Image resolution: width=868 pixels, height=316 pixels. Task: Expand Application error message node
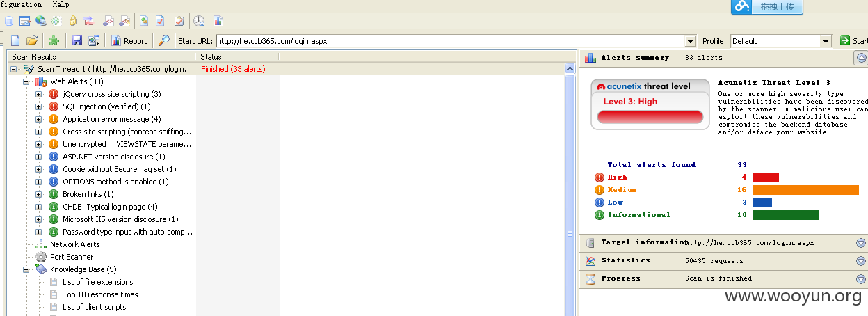click(39, 119)
